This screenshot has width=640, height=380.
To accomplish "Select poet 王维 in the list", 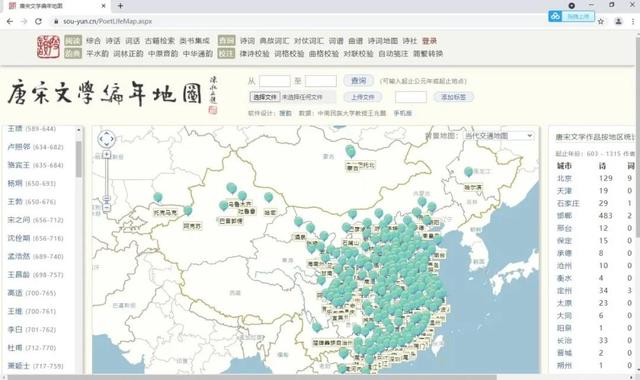I will click(x=32, y=311).
